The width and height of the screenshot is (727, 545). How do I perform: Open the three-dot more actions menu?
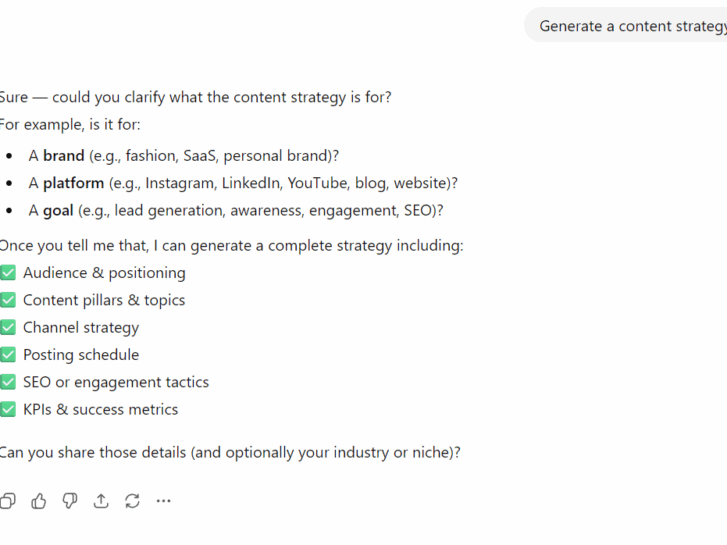click(x=164, y=501)
